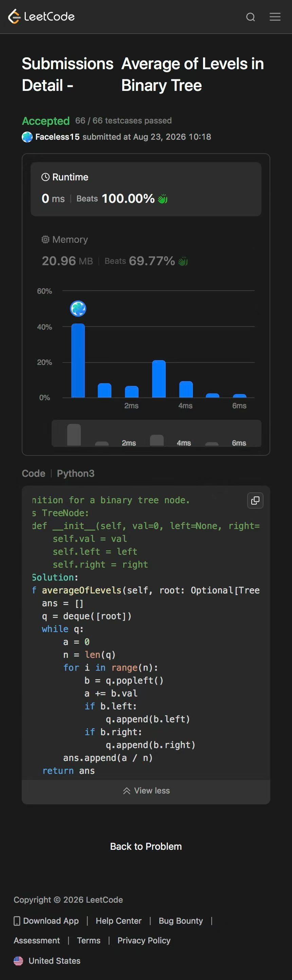Click the blue bar above the 4ms label

click(x=186, y=389)
